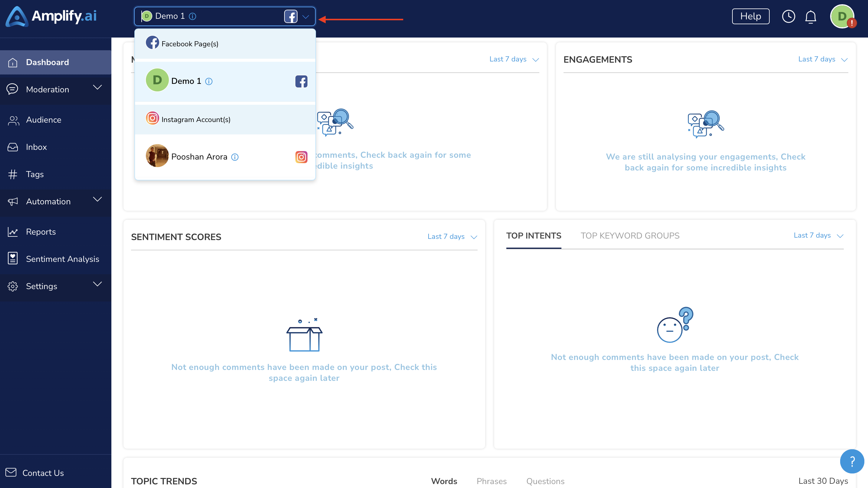Switch to the Phrases tab in Topic Trends
The image size is (868, 488).
coord(491,481)
